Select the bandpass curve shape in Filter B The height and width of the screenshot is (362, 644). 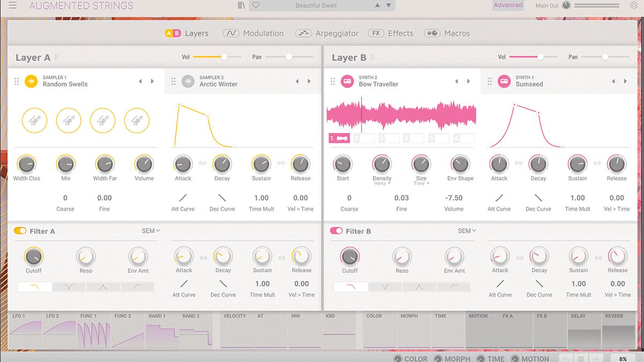(x=419, y=287)
